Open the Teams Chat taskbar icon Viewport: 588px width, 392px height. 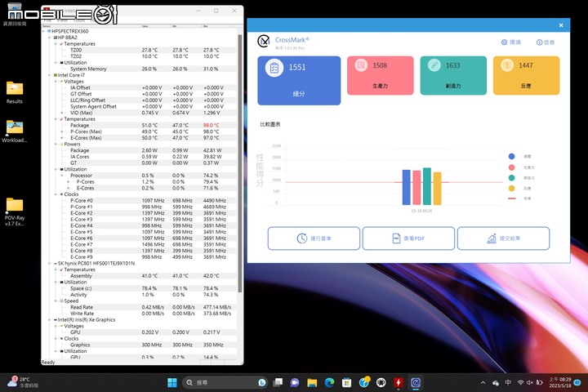pyautogui.click(x=295, y=383)
